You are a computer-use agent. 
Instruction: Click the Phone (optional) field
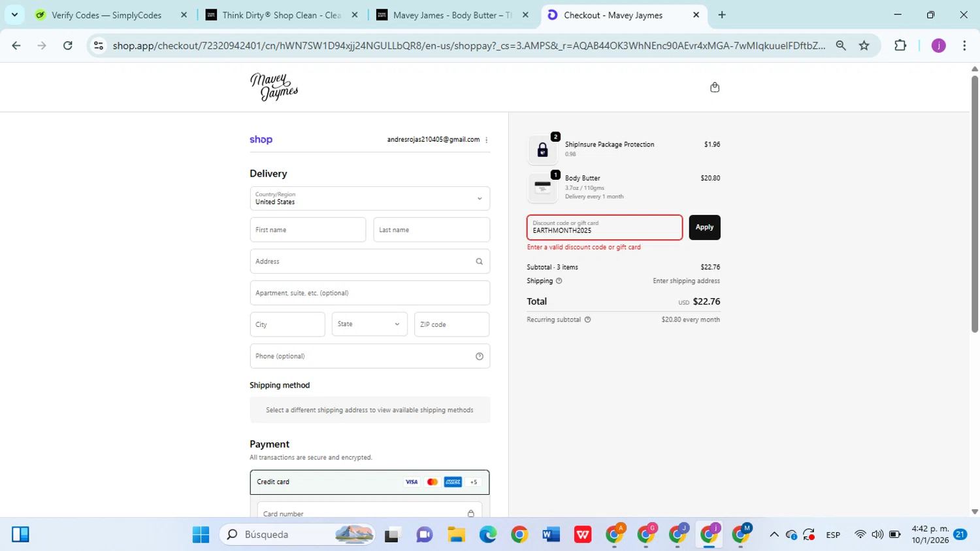(x=370, y=356)
